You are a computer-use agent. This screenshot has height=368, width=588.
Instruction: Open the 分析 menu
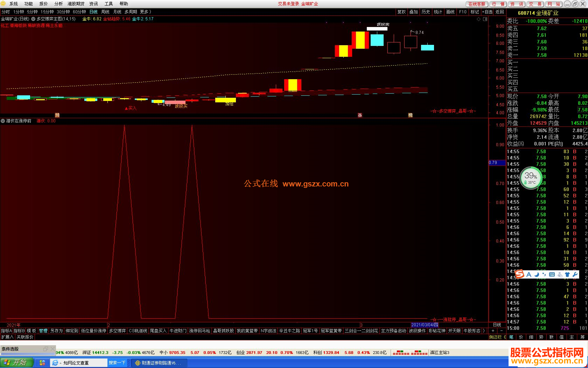(x=58, y=4)
